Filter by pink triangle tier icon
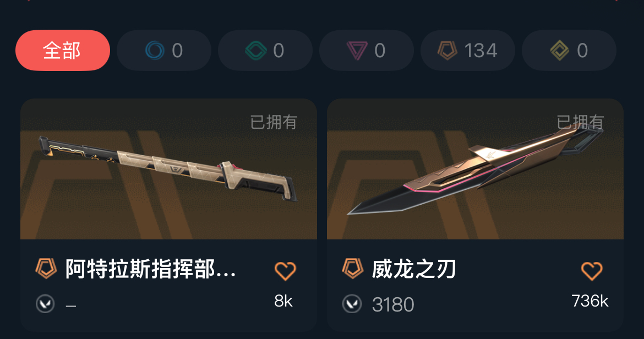Image resolution: width=644 pixels, height=339 pixels. [x=367, y=51]
